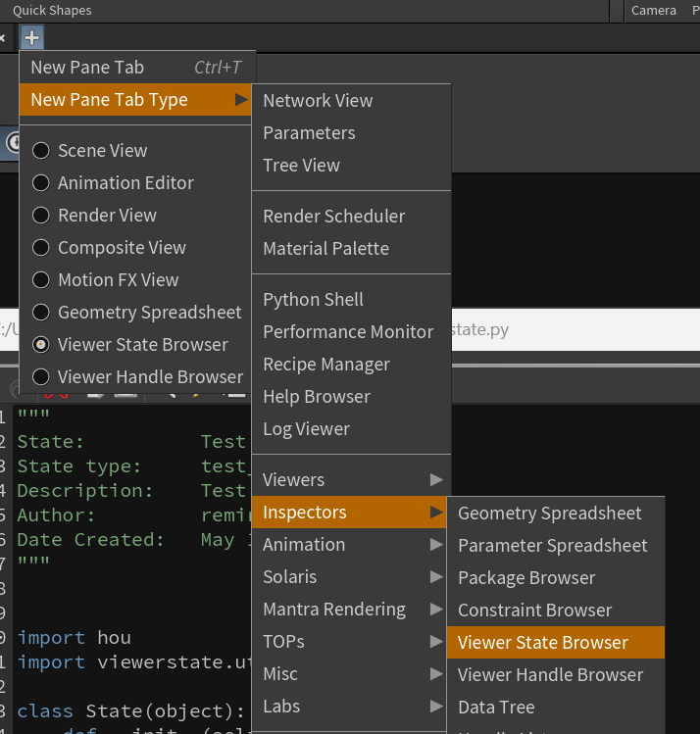Click the file path field ending state.py
700x734 pixels.
[575, 329]
